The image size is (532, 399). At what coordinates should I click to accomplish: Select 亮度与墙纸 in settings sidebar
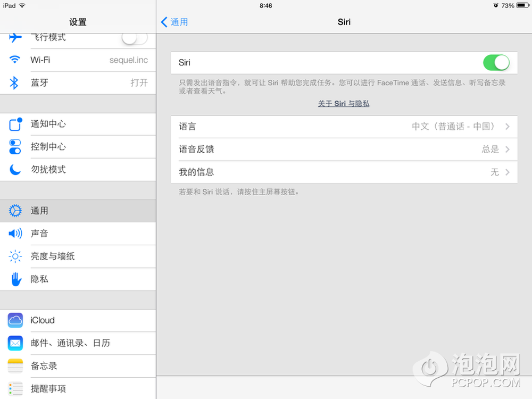pos(78,256)
